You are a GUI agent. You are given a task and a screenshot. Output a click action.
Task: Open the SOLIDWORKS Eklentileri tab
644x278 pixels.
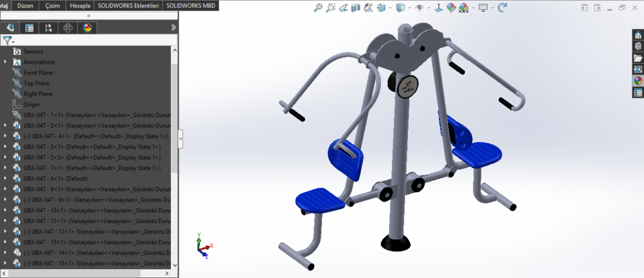point(129,5)
